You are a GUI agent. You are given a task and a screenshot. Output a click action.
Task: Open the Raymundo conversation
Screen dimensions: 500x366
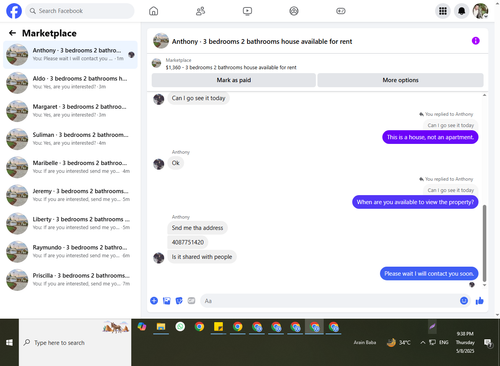(x=70, y=252)
